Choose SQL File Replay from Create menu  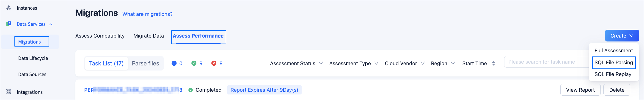(x=613, y=74)
